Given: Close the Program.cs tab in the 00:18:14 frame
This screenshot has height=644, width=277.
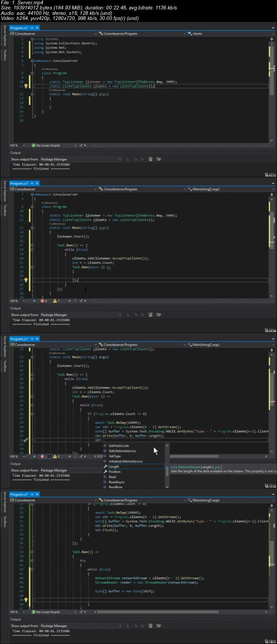Looking at the screenshot, I should click(x=37, y=494).
